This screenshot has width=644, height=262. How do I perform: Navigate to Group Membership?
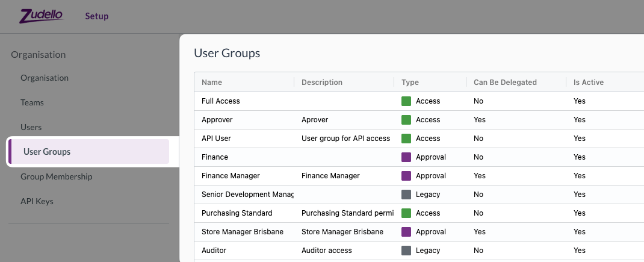[x=56, y=176]
